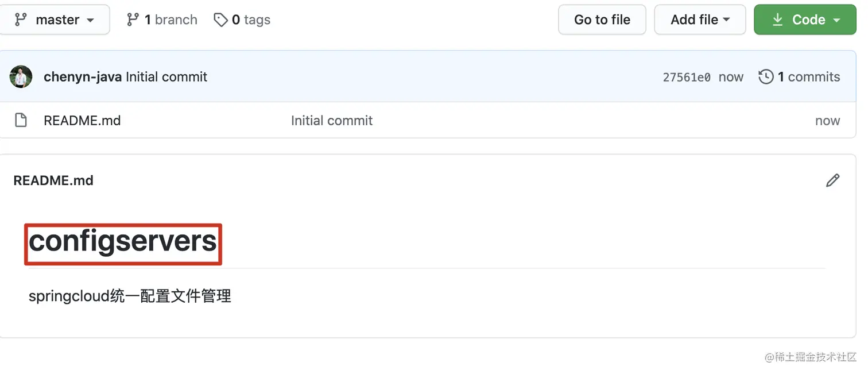Click the branch icon beside 1 branch
Screen dimensions: 868x374
click(133, 20)
